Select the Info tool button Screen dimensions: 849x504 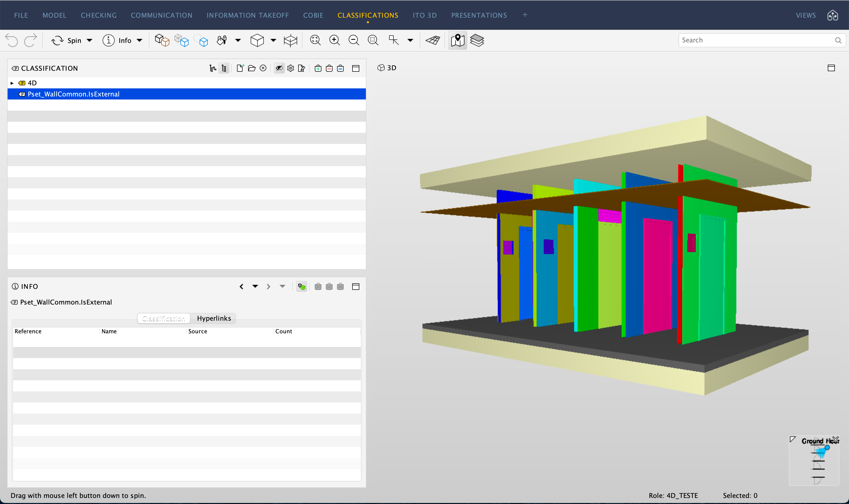click(117, 40)
